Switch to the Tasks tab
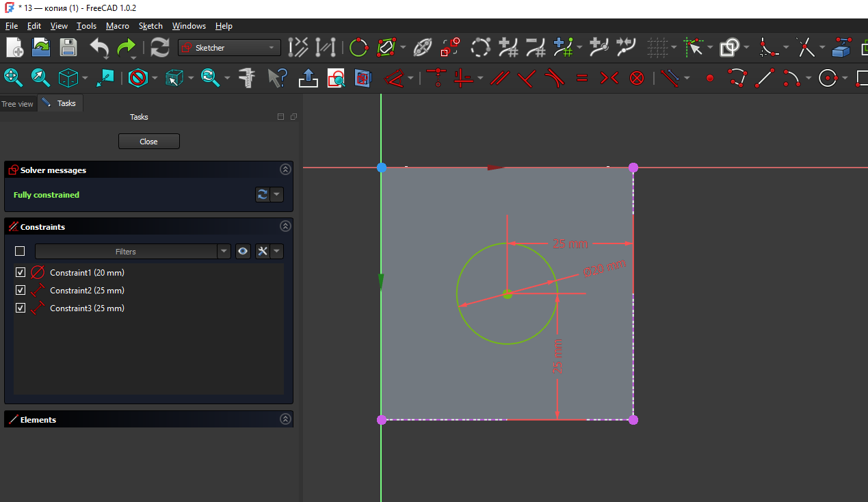The width and height of the screenshot is (868, 502). click(60, 103)
